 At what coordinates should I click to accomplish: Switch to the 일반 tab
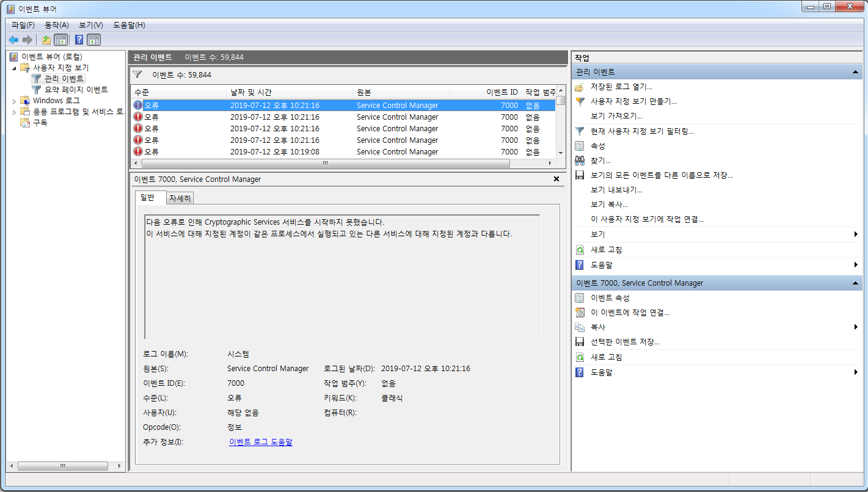tap(150, 198)
